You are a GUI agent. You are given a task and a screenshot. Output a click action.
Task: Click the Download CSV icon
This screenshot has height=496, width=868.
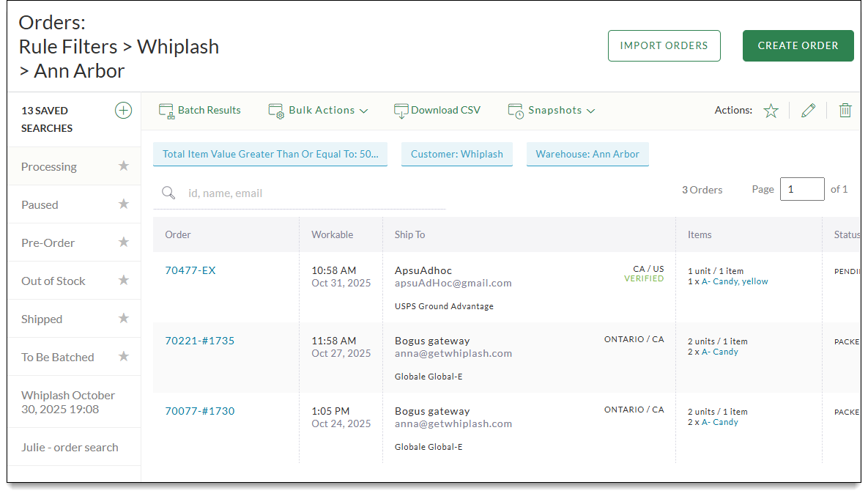tap(401, 111)
